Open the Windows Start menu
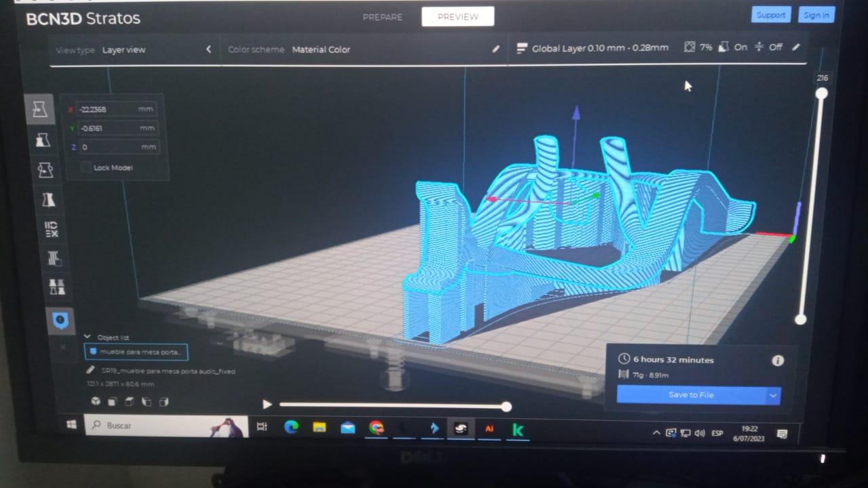This screenshot has width=868, height=488. click(71, 425)
